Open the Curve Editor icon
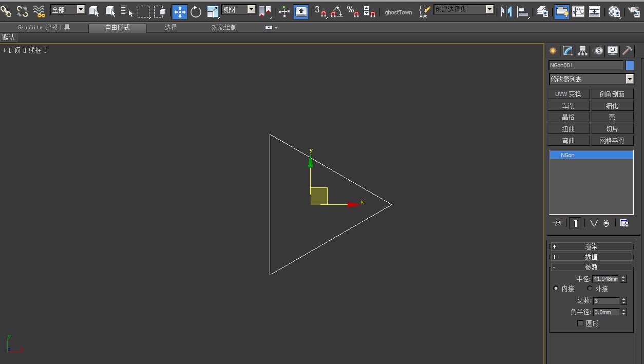 click(x=578, y=11)
